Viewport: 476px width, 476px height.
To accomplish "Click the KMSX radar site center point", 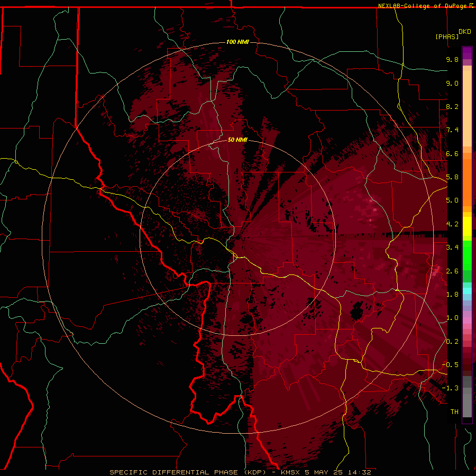I will 237,237.
